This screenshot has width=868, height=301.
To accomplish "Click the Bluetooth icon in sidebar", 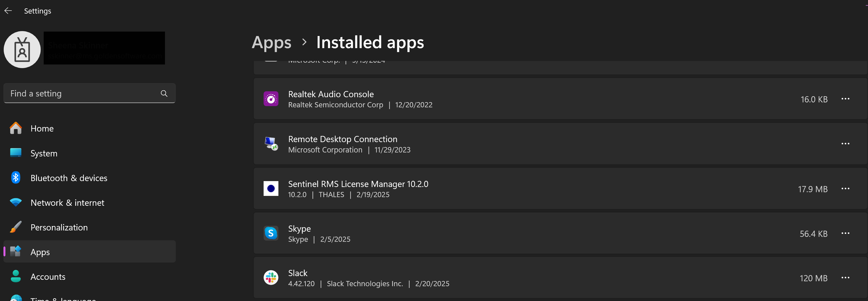I will [16, 177].
